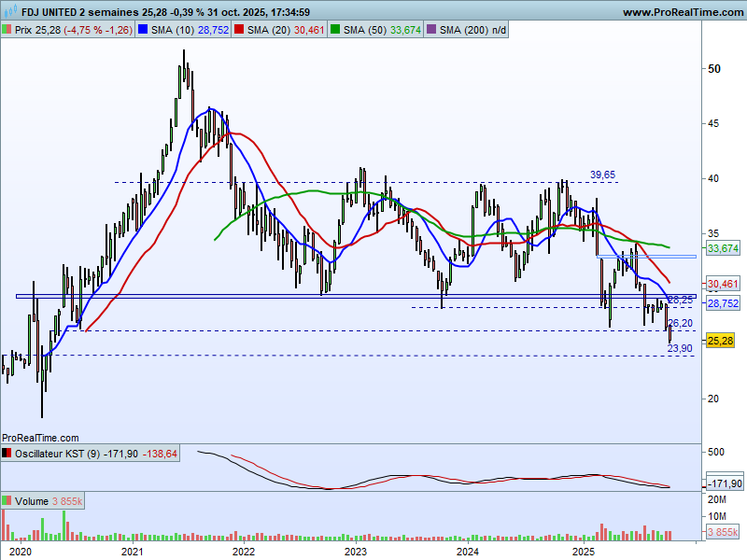Screen dimensions: 747x560
Task: Click the Volume indicator icon
Action: point(7,501)
